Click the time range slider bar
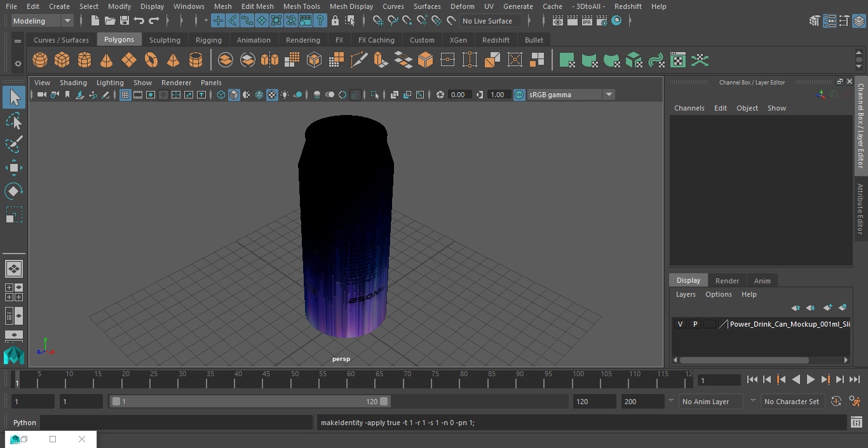The image size is (868, 448). click(250, 402)
